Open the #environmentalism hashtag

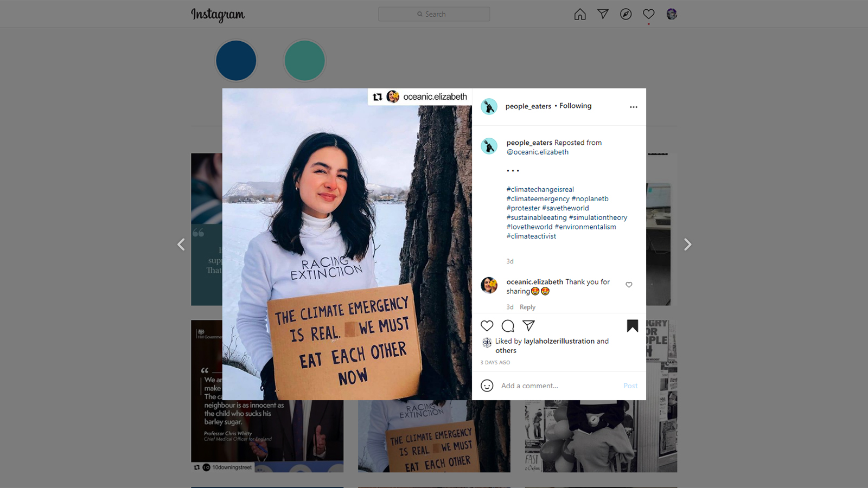pos(585,227)
